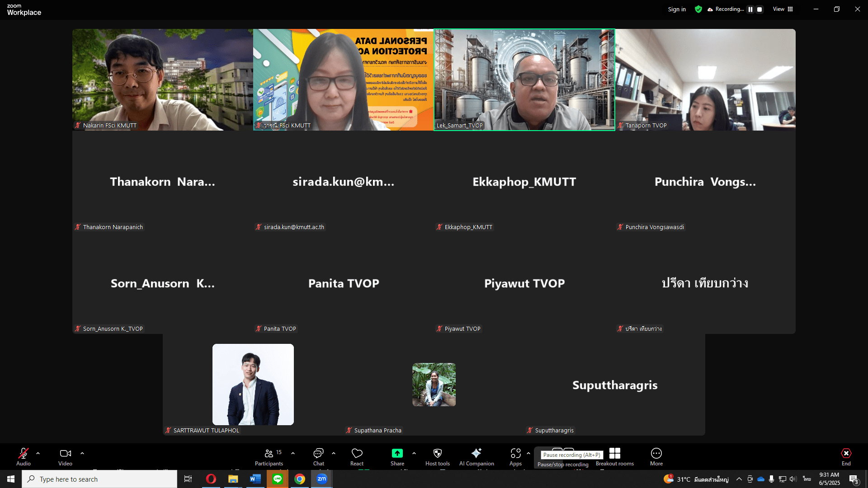868x488 pixels.
Task: Click the Thanakorn Narapanich name label
Action: click(113, 227)
